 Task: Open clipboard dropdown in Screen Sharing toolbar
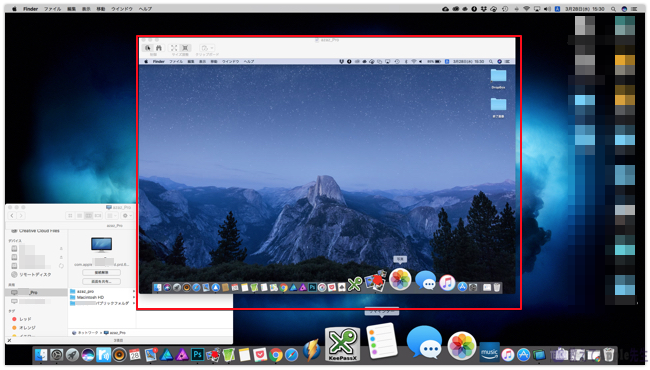pyautogui.click(x=207, y=48)
